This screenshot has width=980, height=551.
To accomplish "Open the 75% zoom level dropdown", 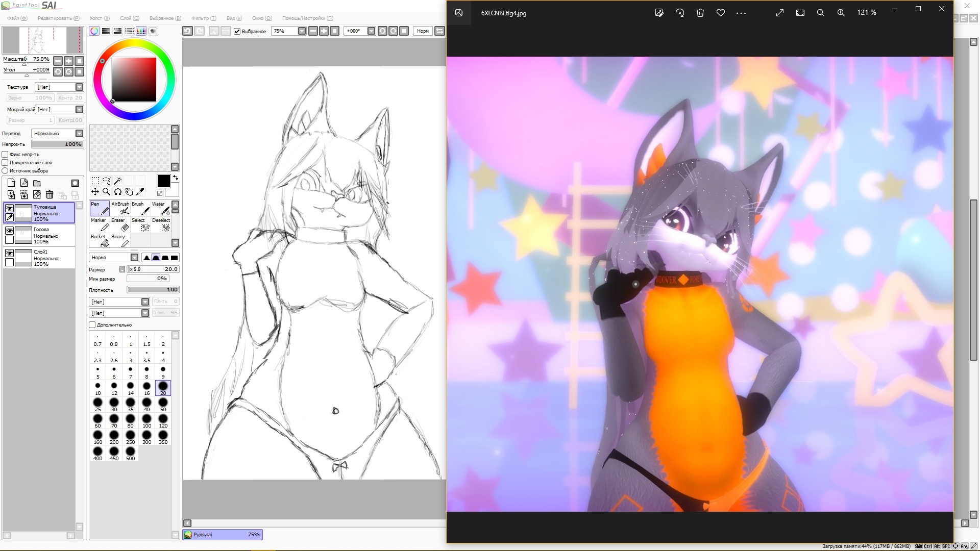I will tap(302, 31).
